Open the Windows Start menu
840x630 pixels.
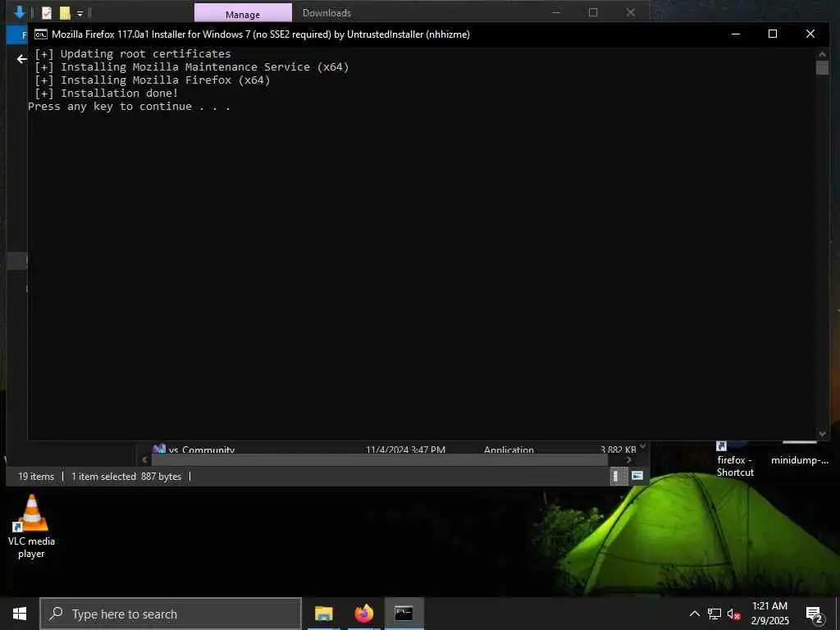[20, 614]
